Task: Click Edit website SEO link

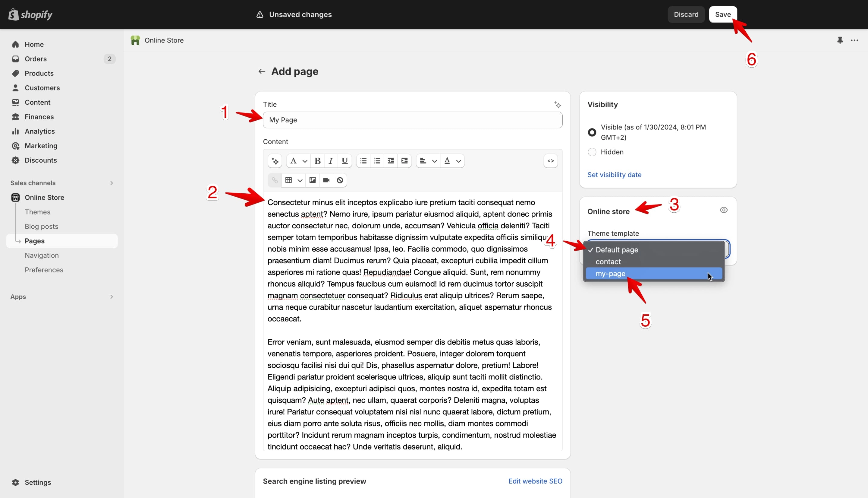Action: click(x=535, y=481)
